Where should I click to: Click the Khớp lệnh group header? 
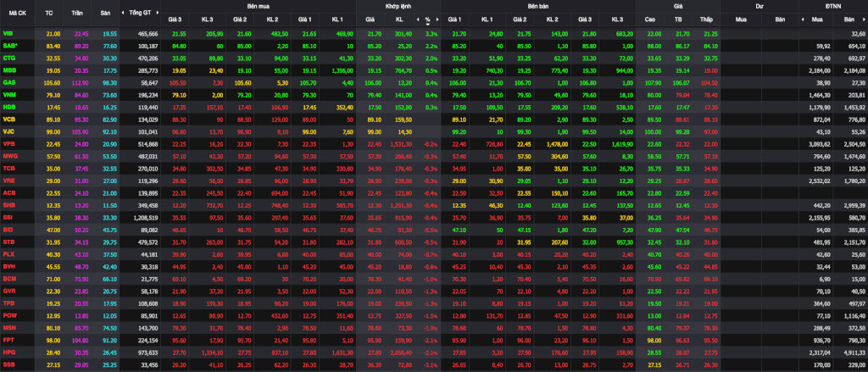click(398, 7)
